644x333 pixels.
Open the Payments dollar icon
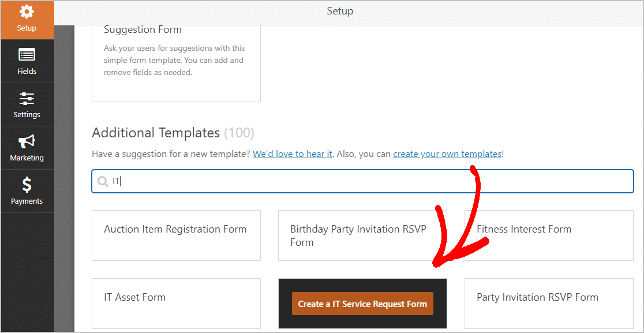(27, 185)
